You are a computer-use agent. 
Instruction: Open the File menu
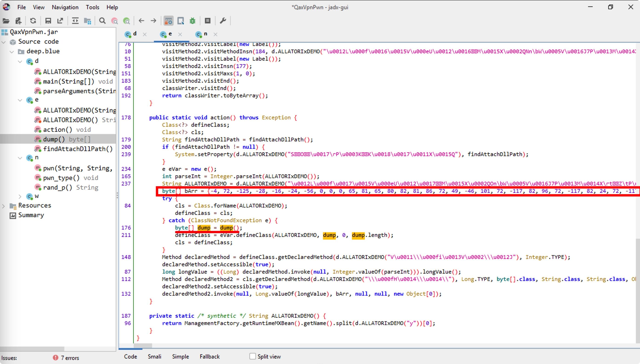pyautogui.click(x=22, y=7)
